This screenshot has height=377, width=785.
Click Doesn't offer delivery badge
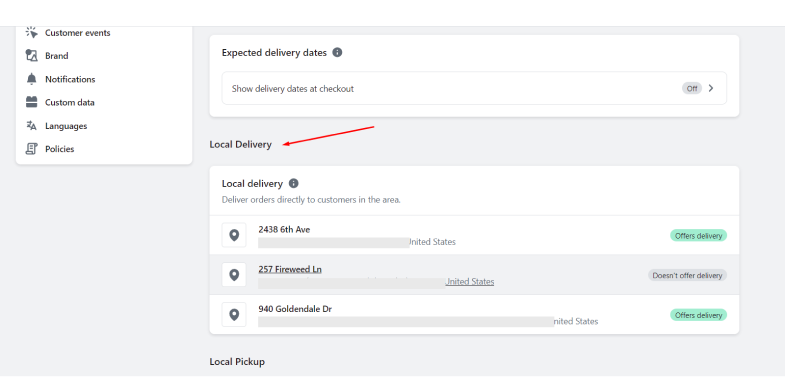(687, 275)
